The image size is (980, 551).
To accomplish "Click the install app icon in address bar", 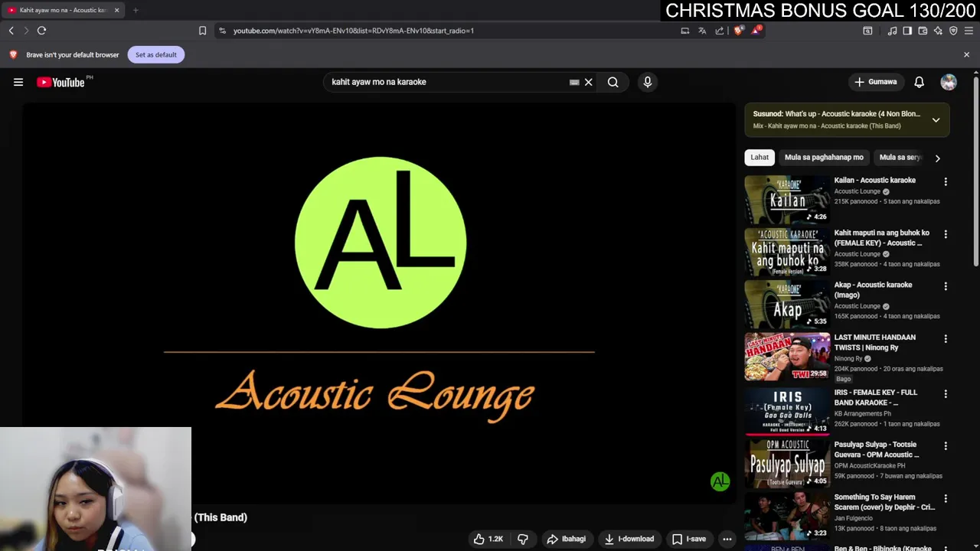I will point(685,31).
